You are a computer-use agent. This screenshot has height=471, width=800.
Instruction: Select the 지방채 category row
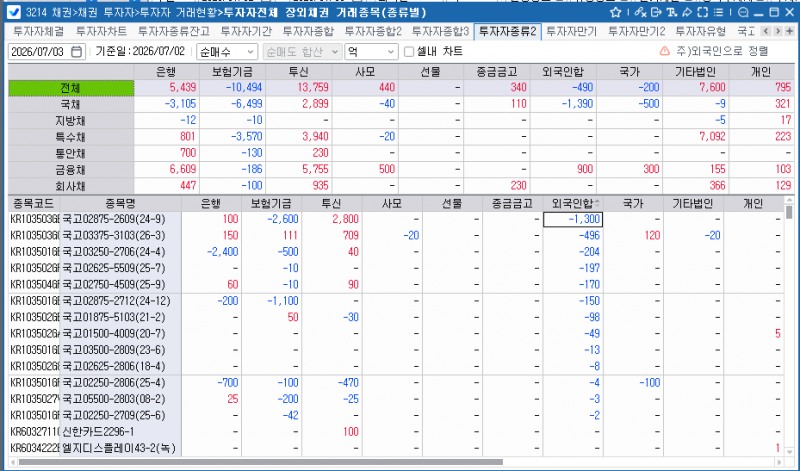coord(71,120)
